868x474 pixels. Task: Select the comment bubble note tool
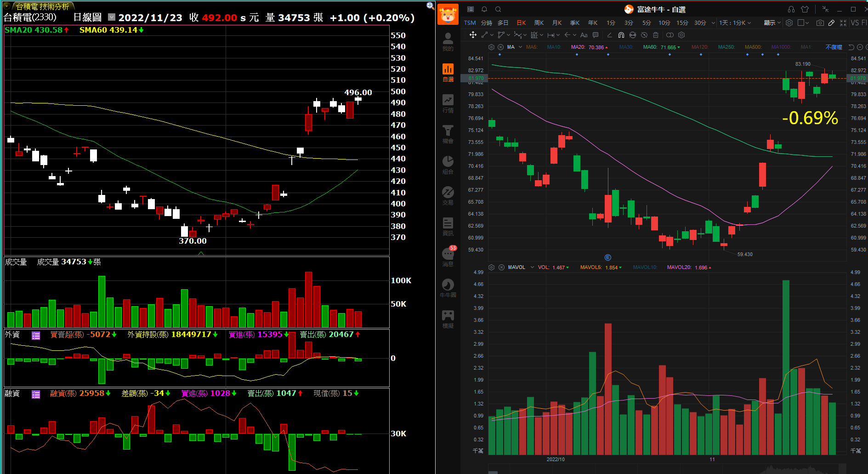[596, 35]
